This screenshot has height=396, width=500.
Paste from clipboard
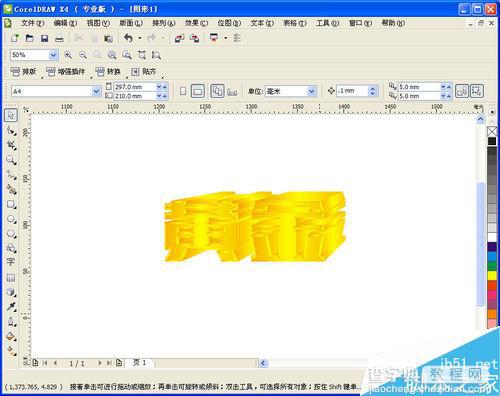[x=109, y=38]
